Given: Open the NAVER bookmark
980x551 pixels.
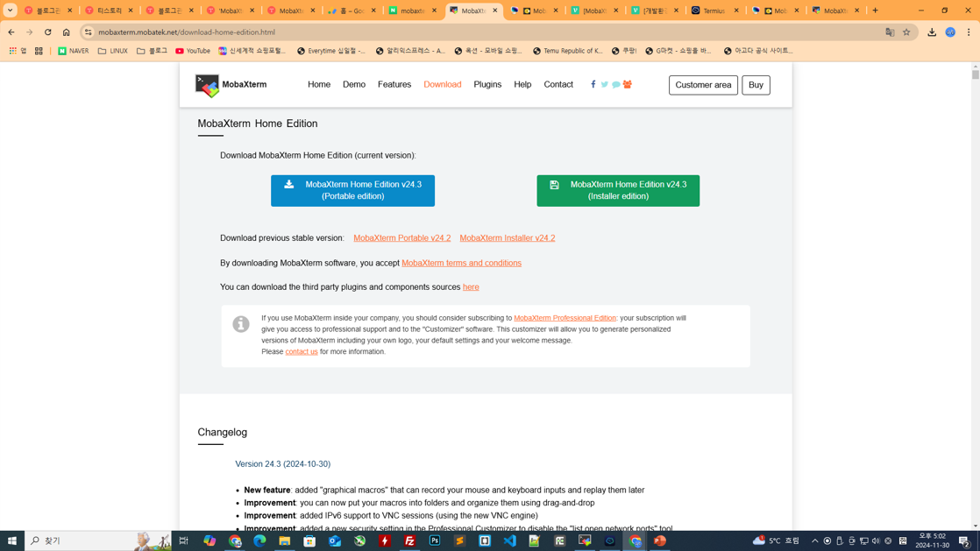Looking at the screenshot, I should tap(73, 51).
